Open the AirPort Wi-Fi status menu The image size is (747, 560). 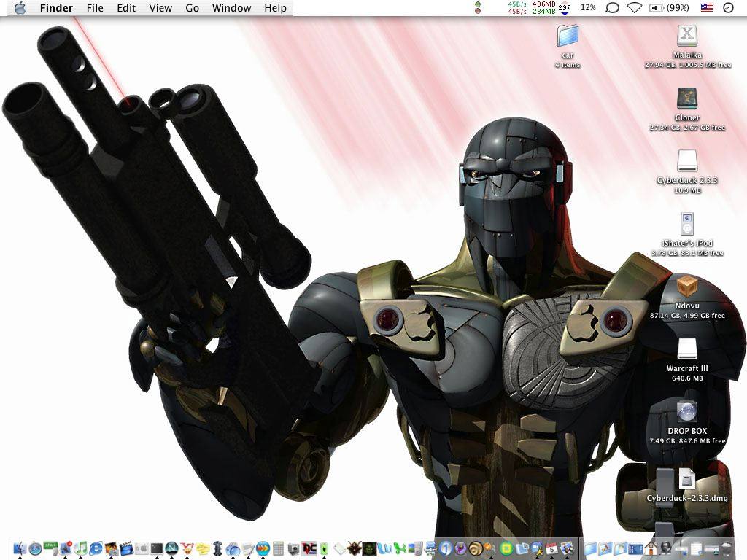635,8
